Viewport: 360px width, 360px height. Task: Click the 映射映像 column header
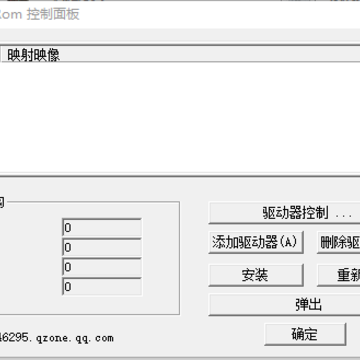point(180,54)
